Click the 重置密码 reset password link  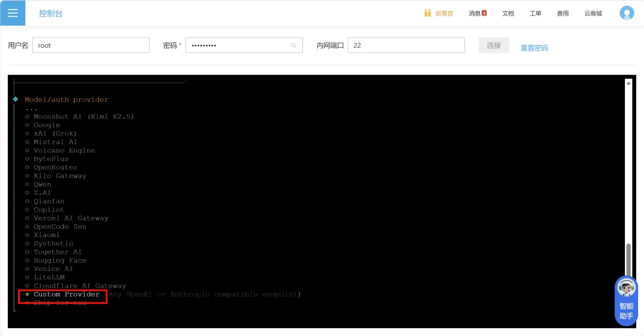534,48
